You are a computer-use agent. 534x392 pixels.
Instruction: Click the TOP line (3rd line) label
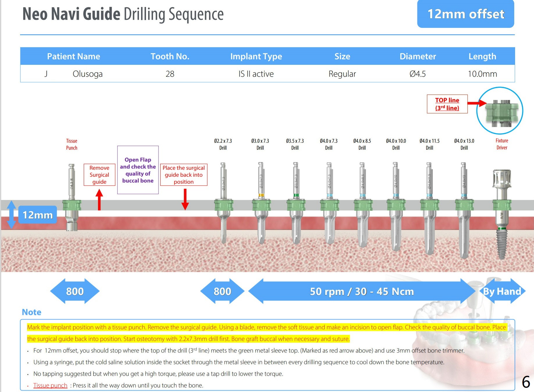point(447,104)
